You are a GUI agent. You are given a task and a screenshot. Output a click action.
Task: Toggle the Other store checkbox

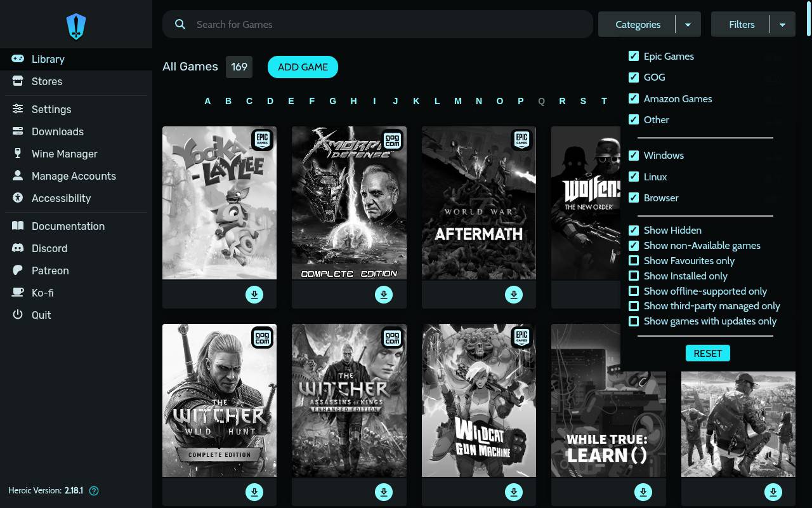pyautogui.click(x=633, y=119)
